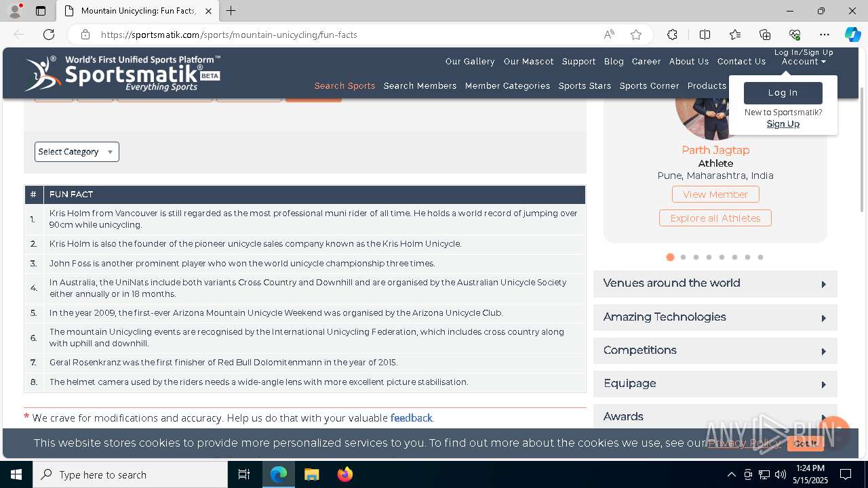
Task: Open volume control in system tray
Action: 781,474
